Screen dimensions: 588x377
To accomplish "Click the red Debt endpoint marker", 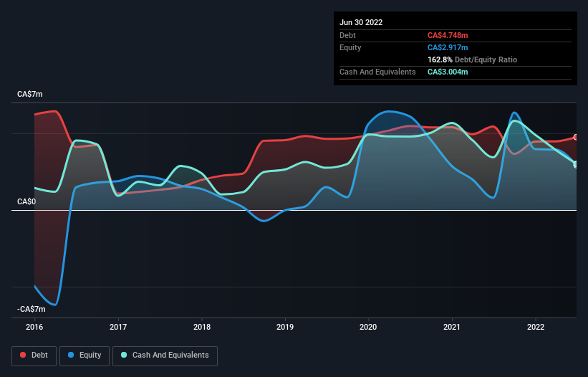I will (x=576, y=138).
